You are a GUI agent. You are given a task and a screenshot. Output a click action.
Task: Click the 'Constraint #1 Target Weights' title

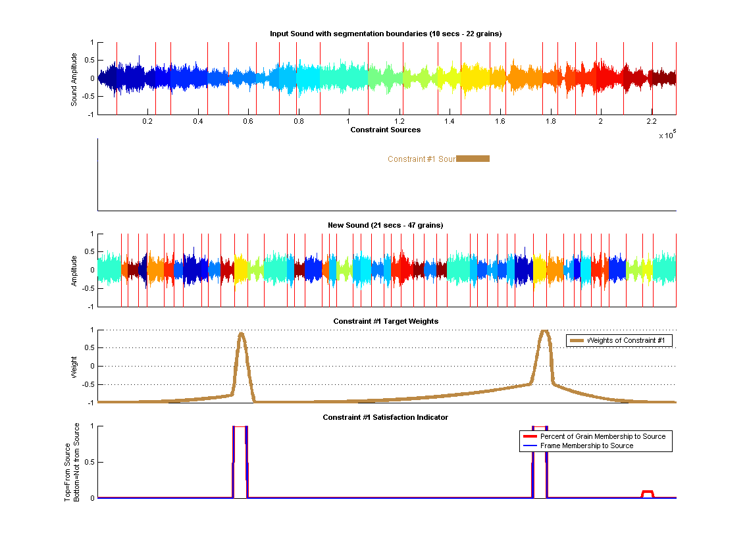pos(386,321)
